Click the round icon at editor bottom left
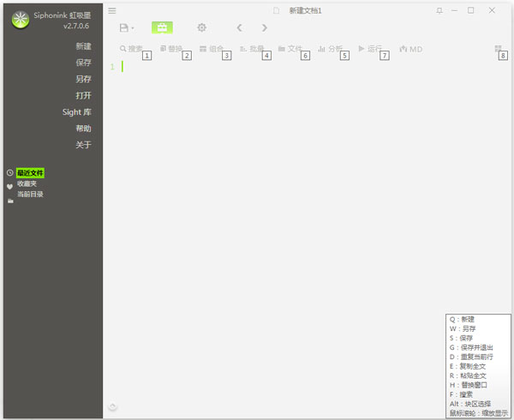514x420 pixels. [x=112, y=406]
